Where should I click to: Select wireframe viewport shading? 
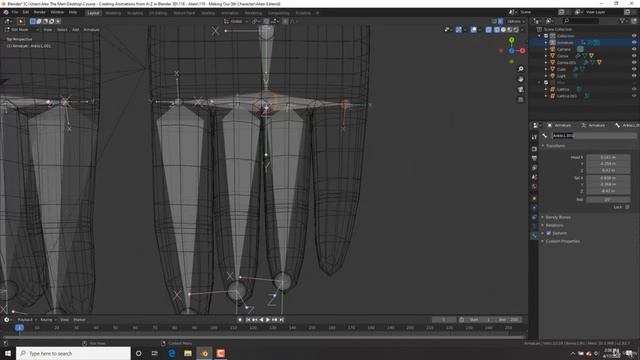(x=497, y=30)
